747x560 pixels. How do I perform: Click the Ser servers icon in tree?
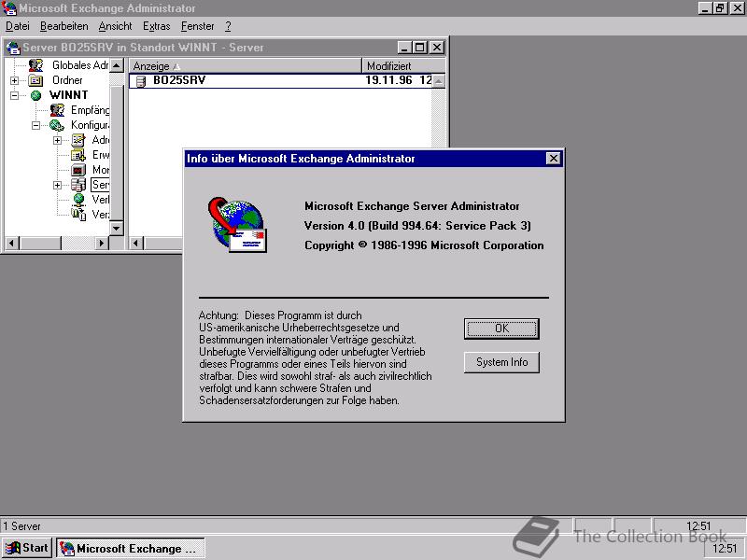[x=78, y=185]
